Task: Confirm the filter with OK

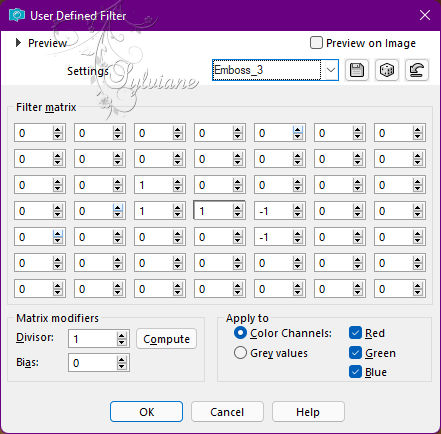Action: click(x=146, y=412)
